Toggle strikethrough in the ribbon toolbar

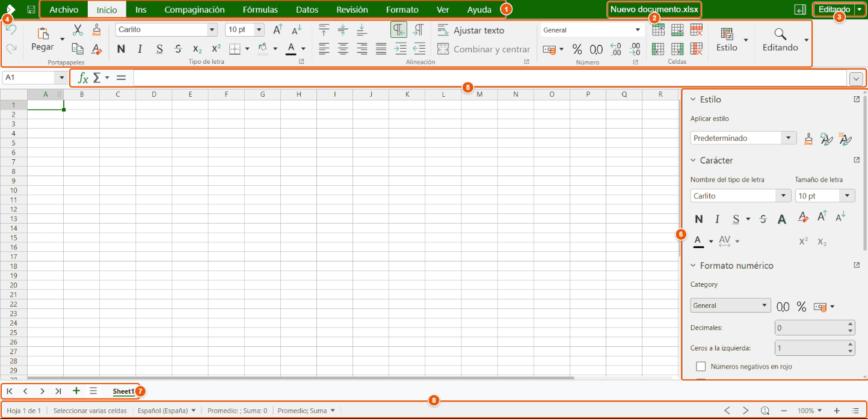pos(178,49)
